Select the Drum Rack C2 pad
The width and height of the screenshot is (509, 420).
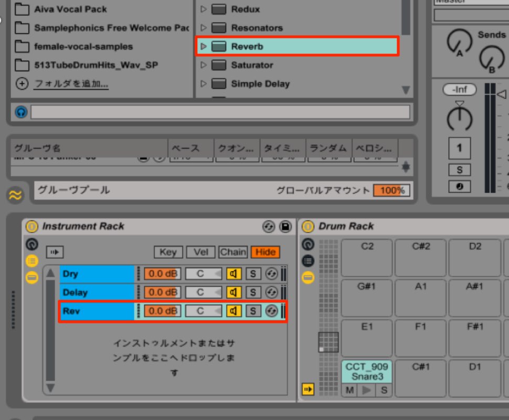(367, 258)
